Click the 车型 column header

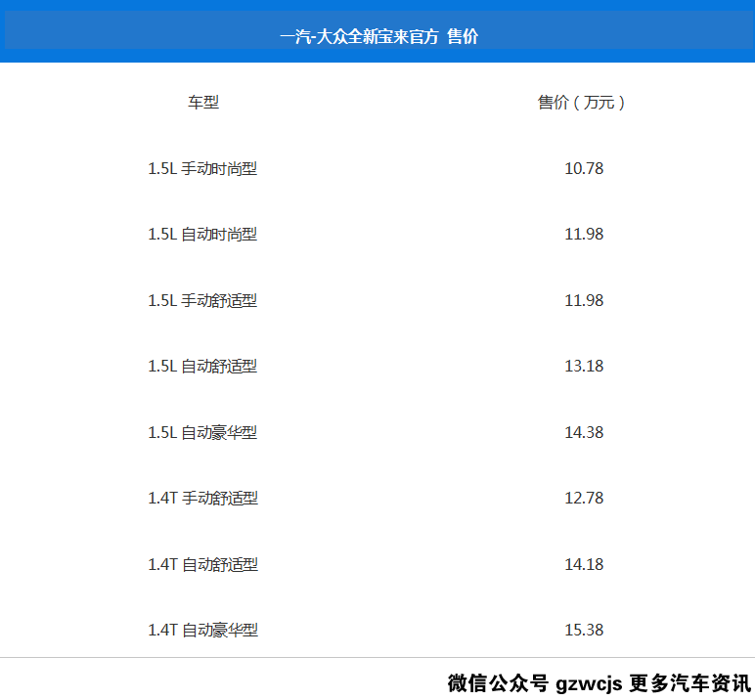pos(203,103)
